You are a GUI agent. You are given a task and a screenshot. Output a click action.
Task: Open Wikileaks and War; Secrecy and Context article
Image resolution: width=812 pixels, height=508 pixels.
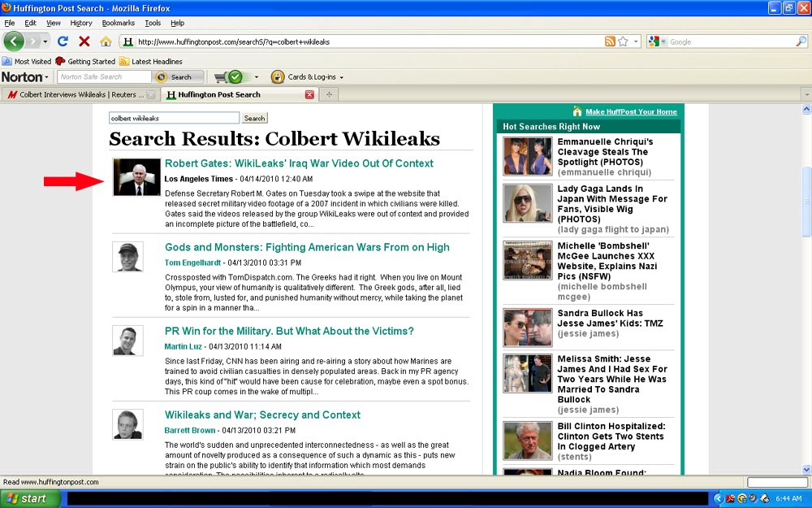262,415
